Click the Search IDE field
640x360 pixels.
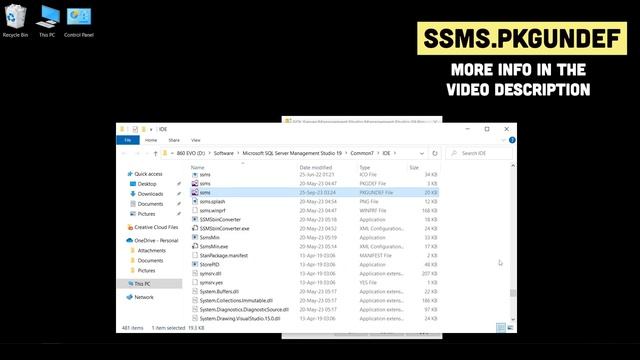click(479, 153)
